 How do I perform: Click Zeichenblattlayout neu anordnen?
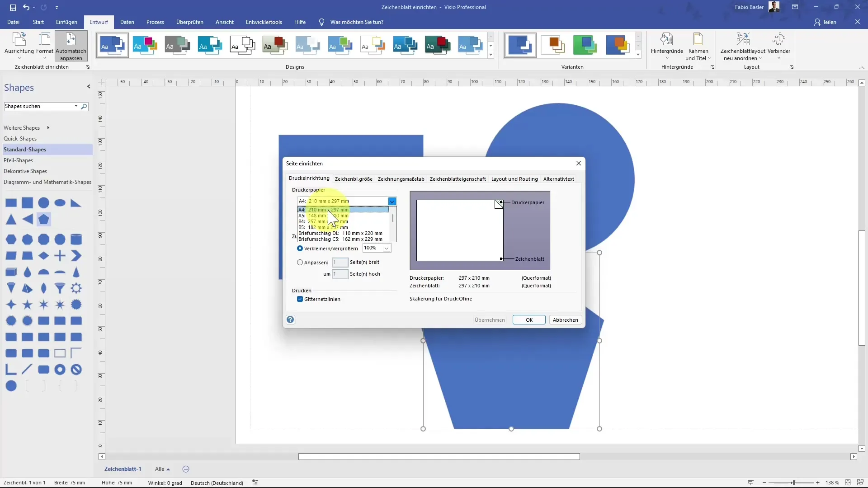tap(743, 46)
